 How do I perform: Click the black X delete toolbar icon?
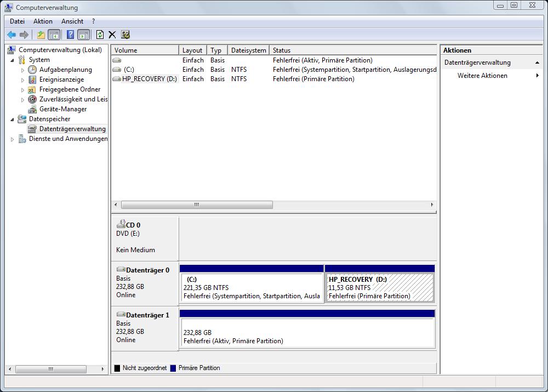[112, 35]
